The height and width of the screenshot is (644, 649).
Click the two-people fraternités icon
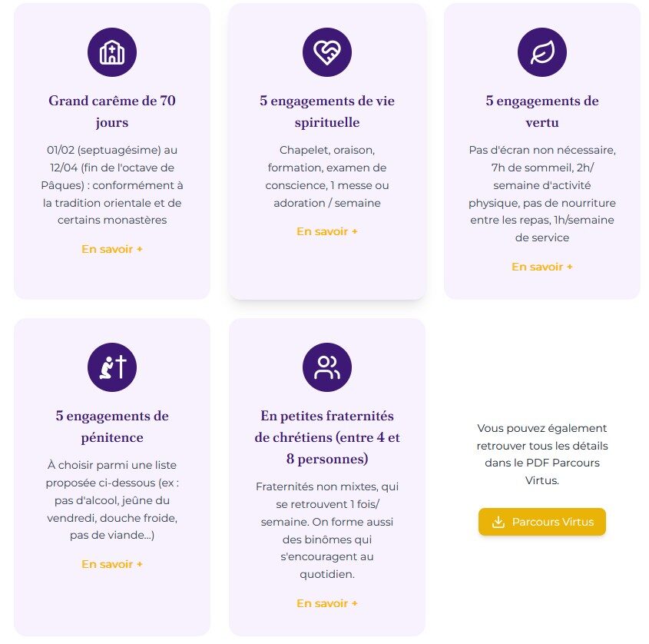coord(327,368)
